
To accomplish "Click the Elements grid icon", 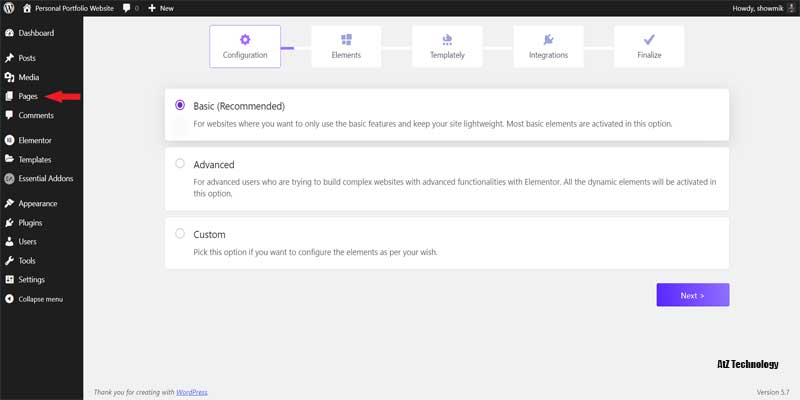I will pos(346,39).
